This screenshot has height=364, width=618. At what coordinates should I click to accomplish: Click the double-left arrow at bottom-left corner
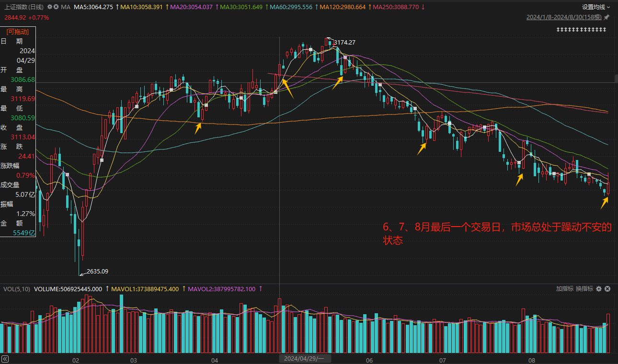(5, 359)
